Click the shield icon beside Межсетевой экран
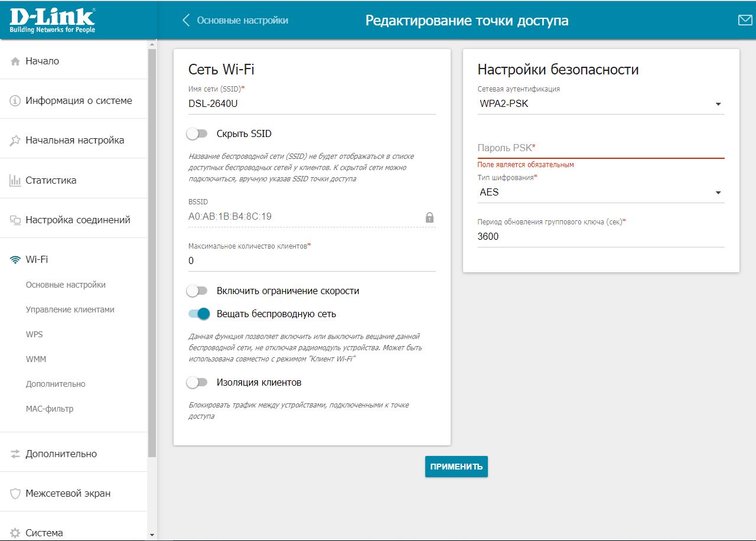 [x=15, y=494]
